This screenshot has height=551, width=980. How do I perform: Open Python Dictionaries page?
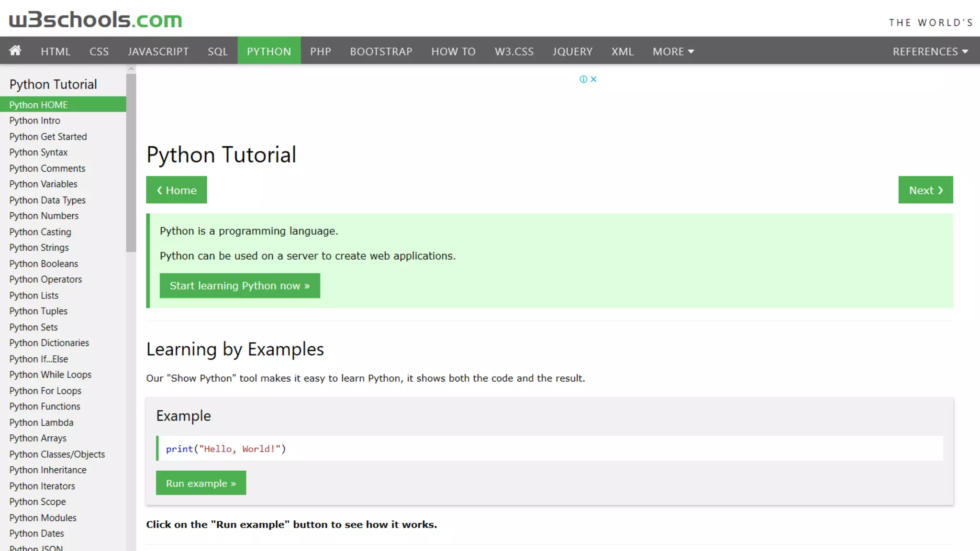point(63,343)
